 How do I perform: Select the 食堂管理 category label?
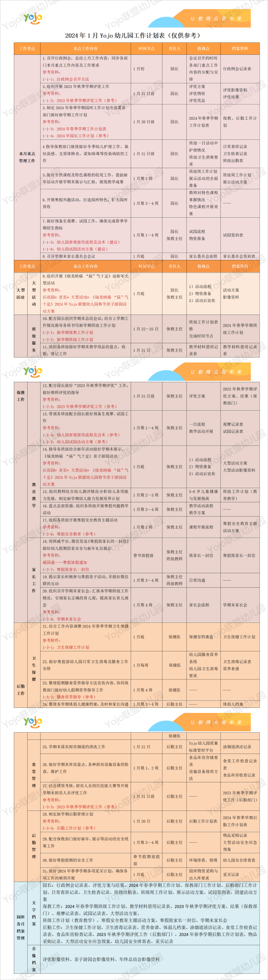(x=34, y=775)
